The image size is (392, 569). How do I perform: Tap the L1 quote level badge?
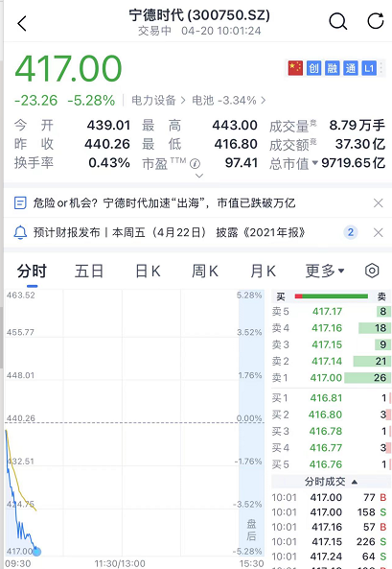click(369, 68)
